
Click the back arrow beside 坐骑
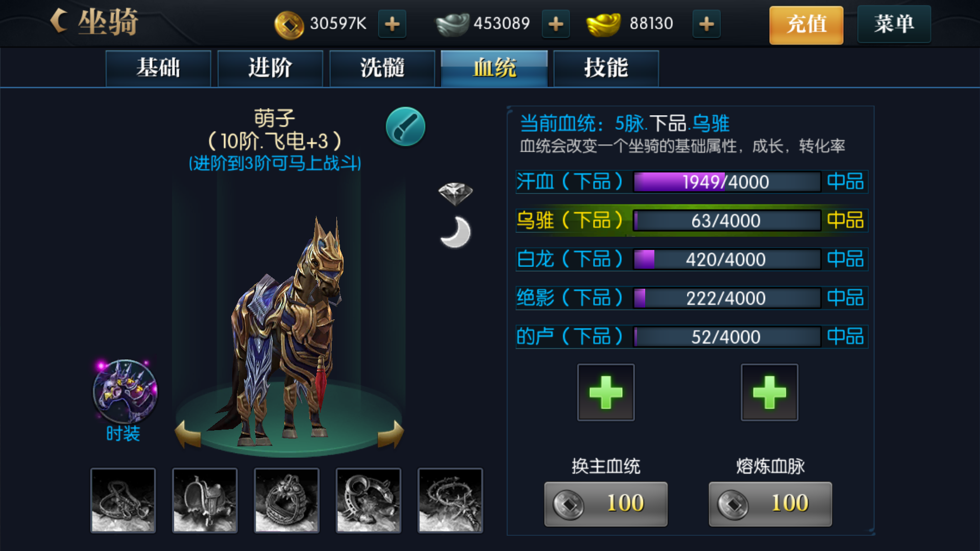click(59, 22)
